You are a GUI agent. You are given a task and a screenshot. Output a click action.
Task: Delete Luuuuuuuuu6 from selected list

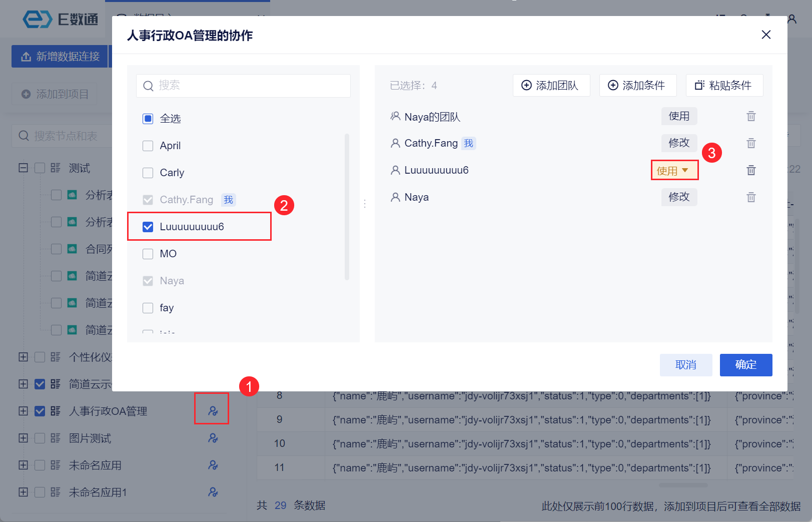[x=751, y=170]
